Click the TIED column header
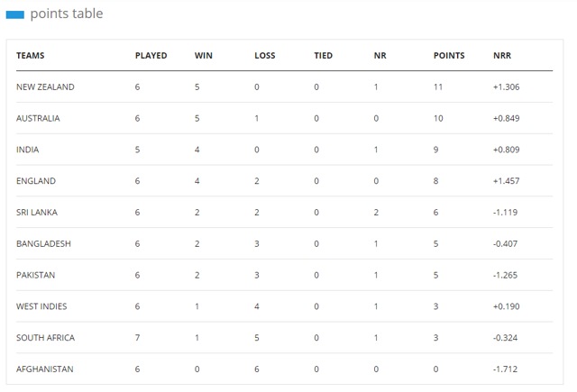The height and width of the screenshot is (392, 577). (x=323, y=56)
